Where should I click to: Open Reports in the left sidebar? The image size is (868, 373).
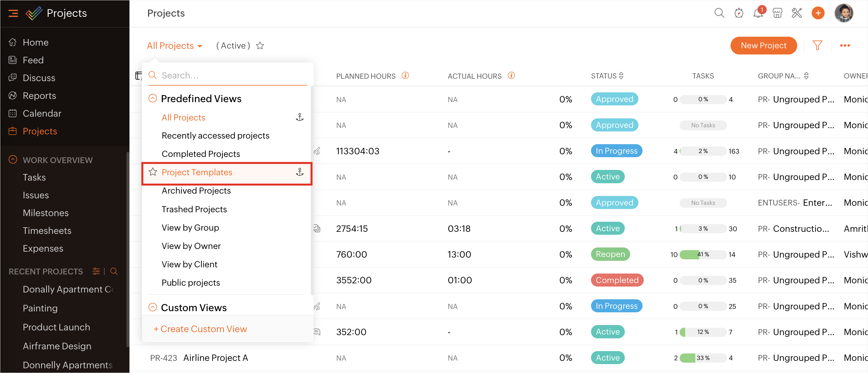[x=39, y=96]
